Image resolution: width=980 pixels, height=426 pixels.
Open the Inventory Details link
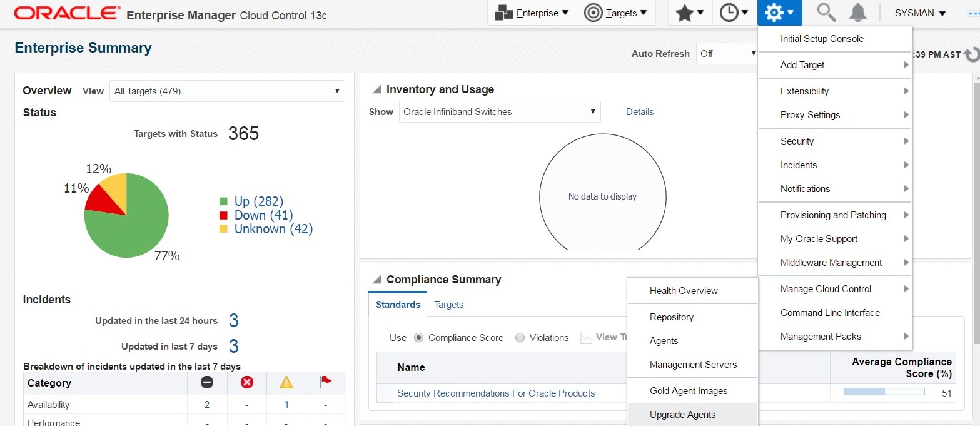[640, 112]
